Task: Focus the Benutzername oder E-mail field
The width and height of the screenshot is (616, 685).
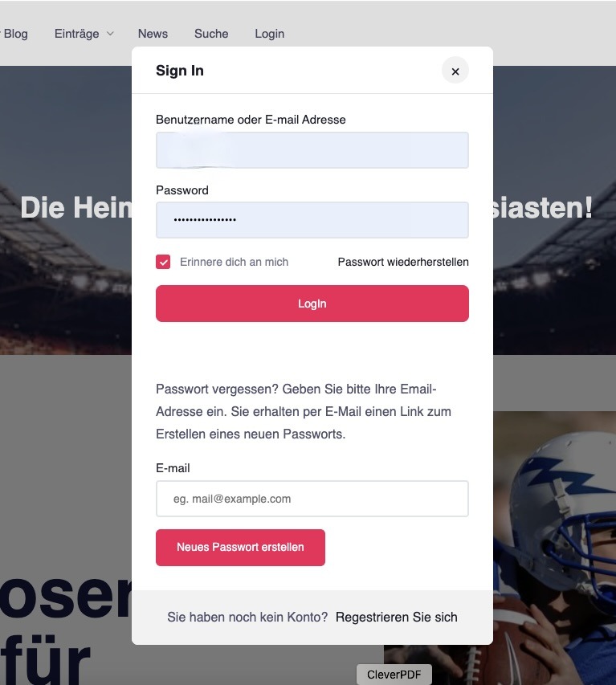Action: [312, 150]
